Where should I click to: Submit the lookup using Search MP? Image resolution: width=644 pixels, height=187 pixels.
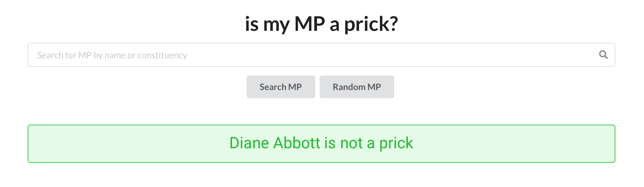point(281,87)
